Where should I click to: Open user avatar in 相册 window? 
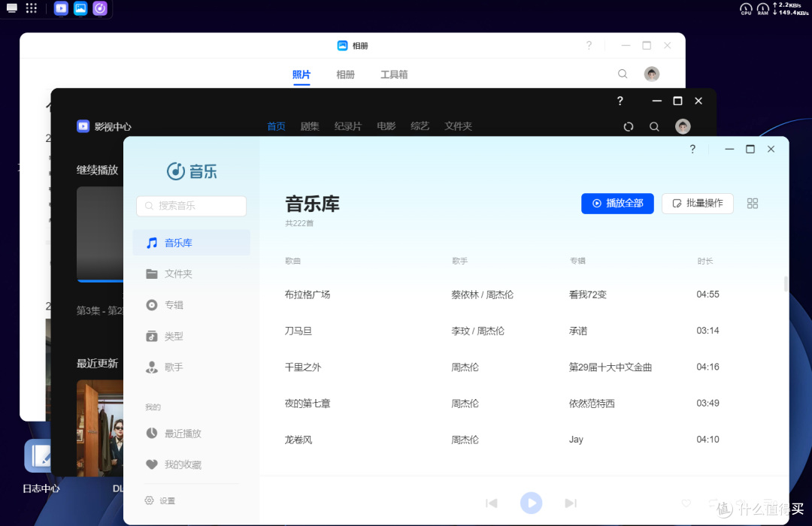(651, 74)
